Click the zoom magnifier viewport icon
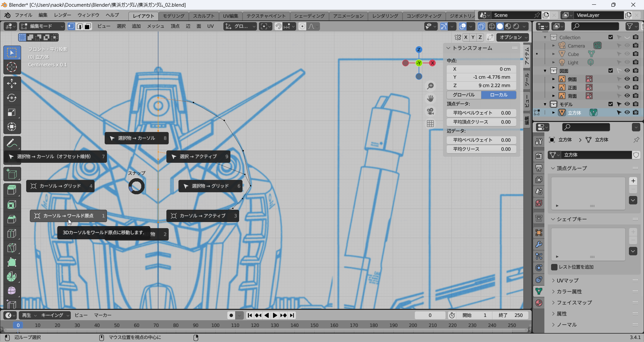Image resolution: width=644 pixels, height=342 pixels. (x=430, y=86)
